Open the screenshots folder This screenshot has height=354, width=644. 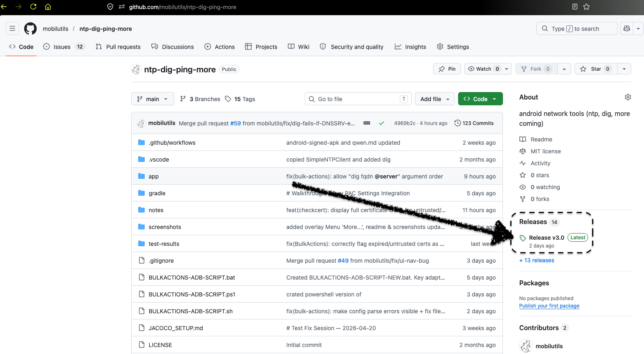tap(164, 227)
